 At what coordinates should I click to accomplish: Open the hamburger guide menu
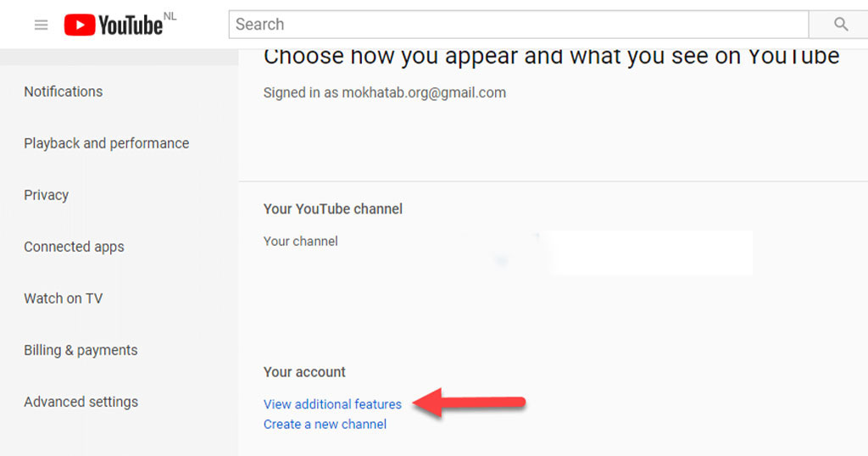point(41,25)
